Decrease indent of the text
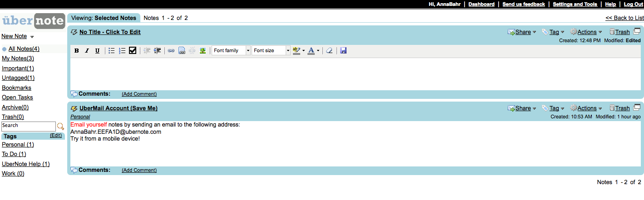This screenshot has height=200, width=644. tap(147, 51)
